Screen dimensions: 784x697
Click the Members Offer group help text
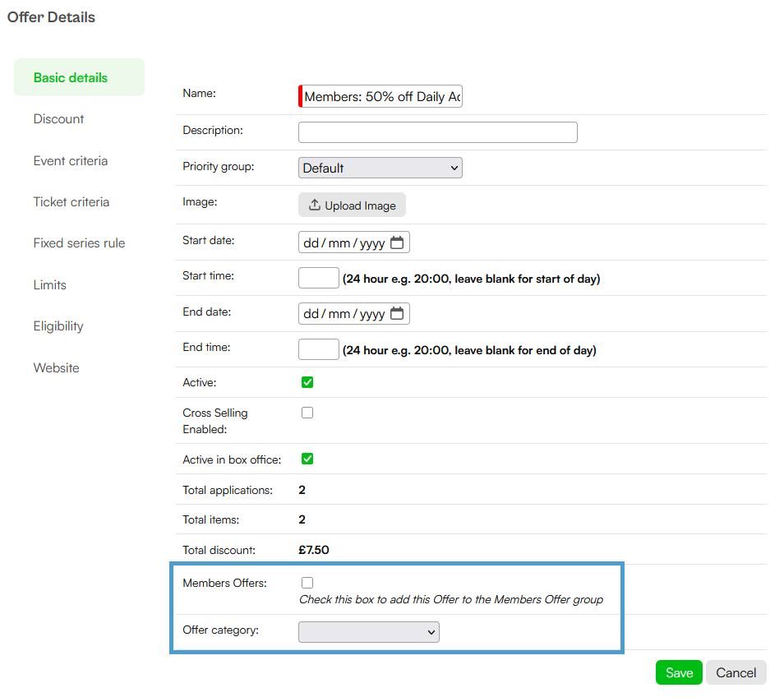451,599
